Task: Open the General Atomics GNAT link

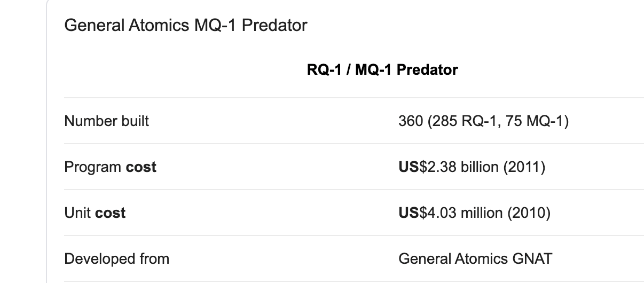Action: [475, 259]
